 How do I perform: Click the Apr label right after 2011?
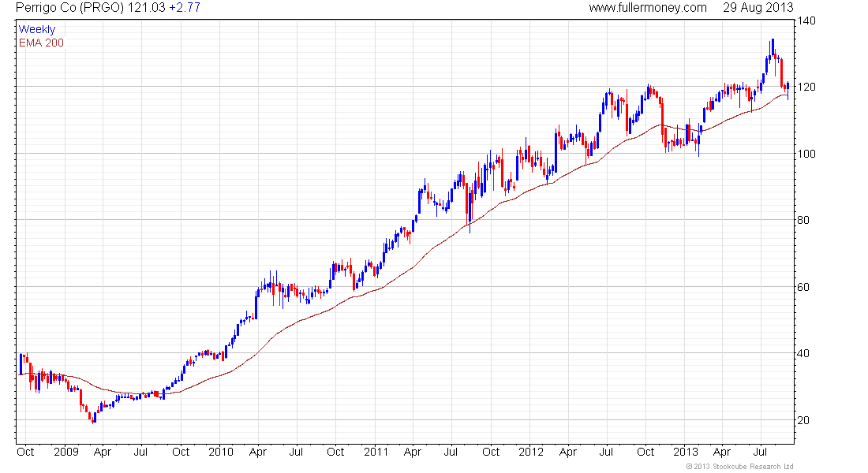(413, 452)
